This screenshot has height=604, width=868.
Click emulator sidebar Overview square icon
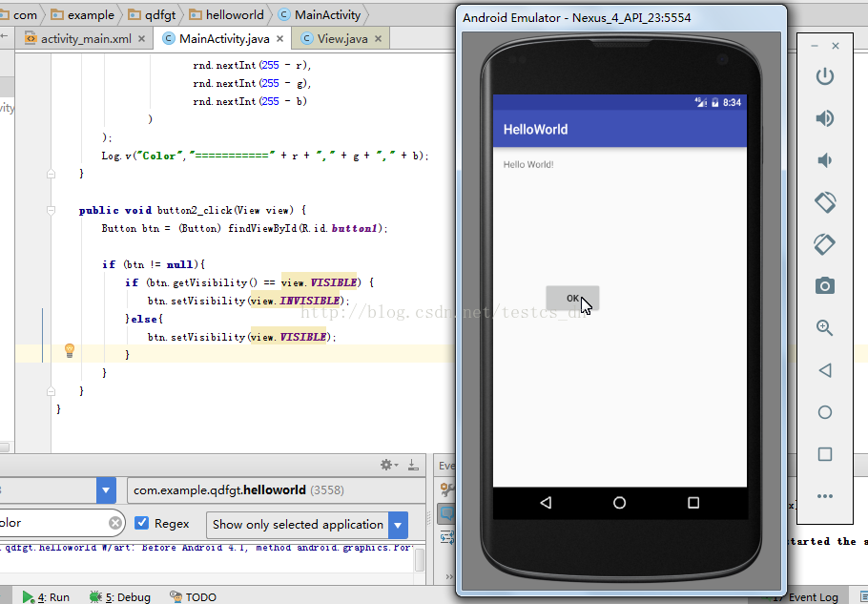[x=825, y=454]
